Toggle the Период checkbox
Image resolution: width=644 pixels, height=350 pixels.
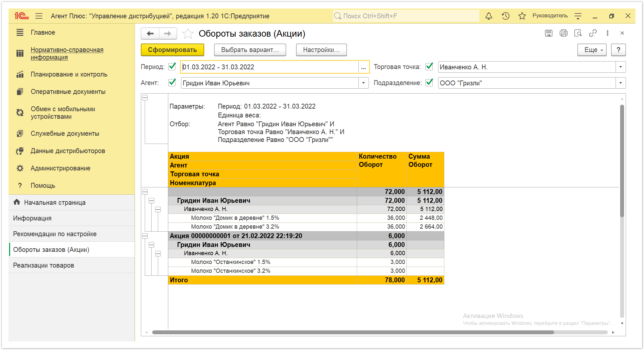172,66
